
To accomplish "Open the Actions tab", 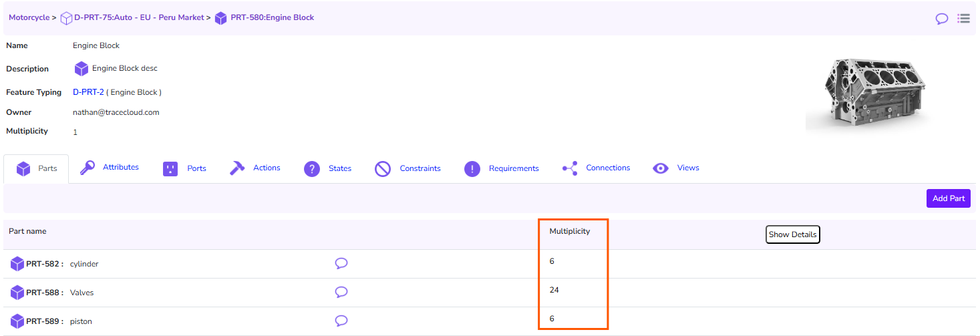I will click(267, 168).
